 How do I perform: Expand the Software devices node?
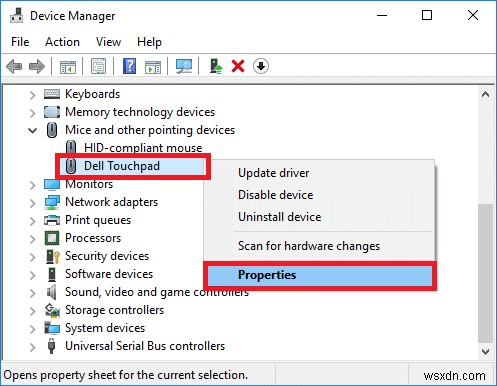coord(32,275)
